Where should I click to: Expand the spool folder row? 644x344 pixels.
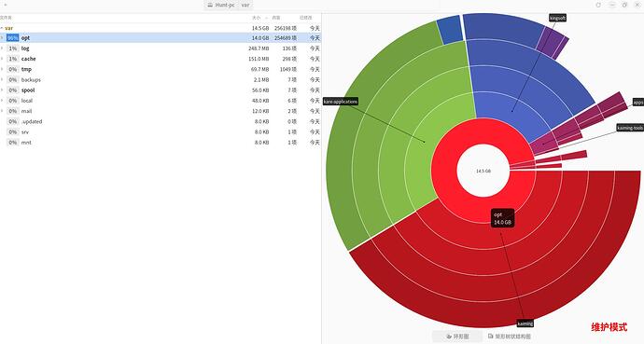tap(2, 90)
